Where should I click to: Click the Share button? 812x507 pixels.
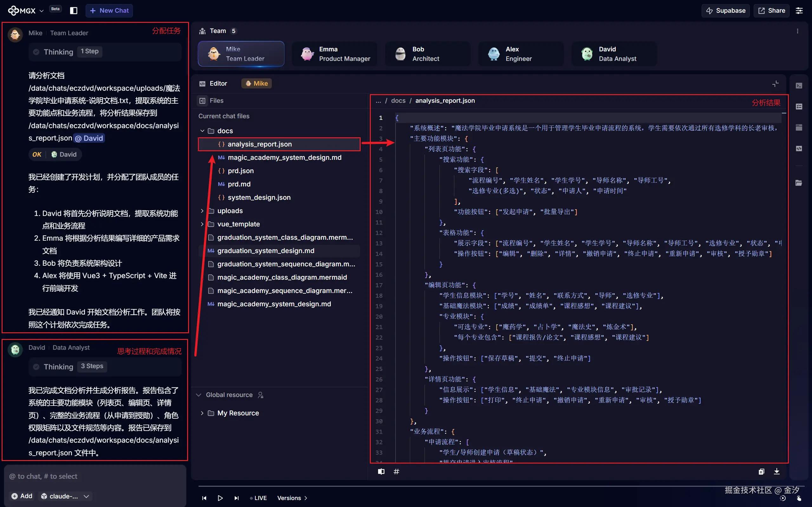click(771, 10)
